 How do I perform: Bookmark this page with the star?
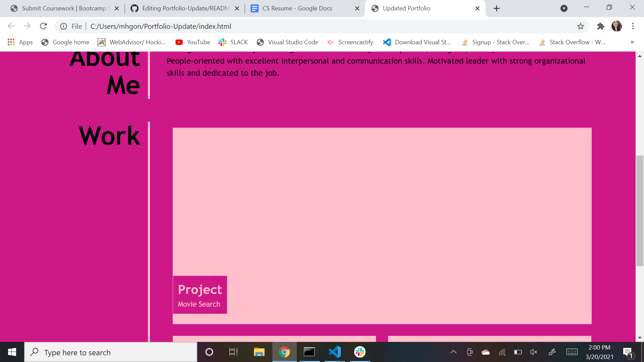(581, 26)
